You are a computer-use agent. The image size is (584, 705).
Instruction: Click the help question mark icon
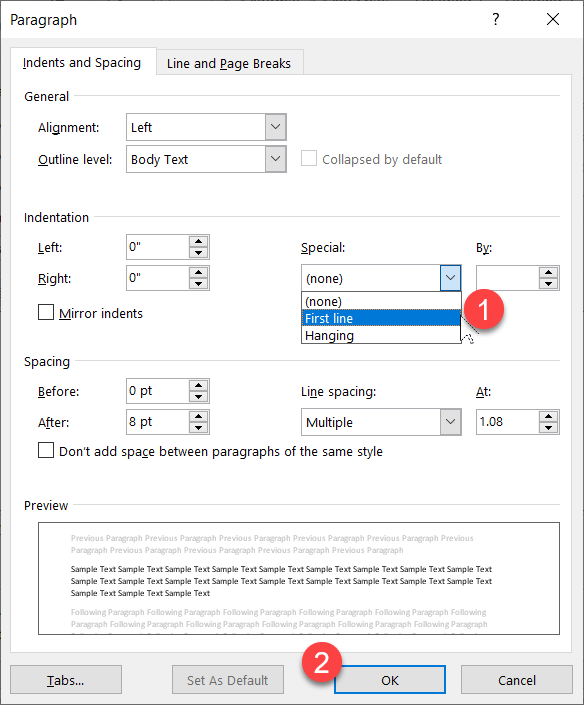[495, 19]
